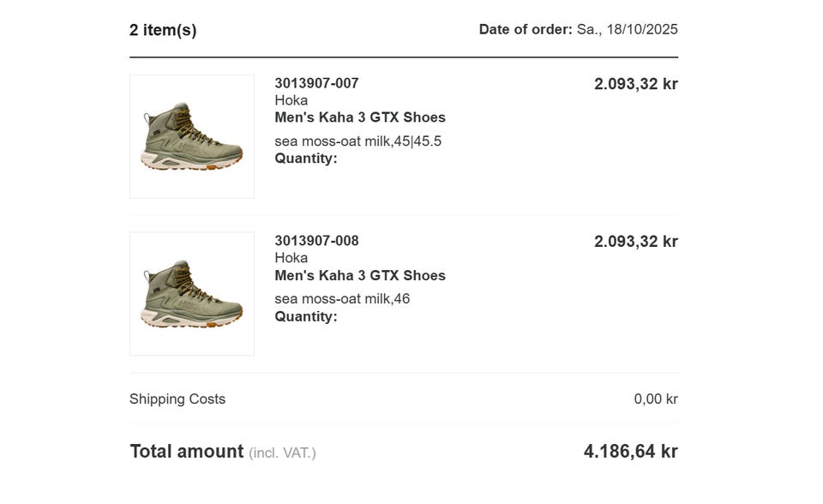
Task: Click the second Hoka boot thumbnail image
Action: point(191,294)
